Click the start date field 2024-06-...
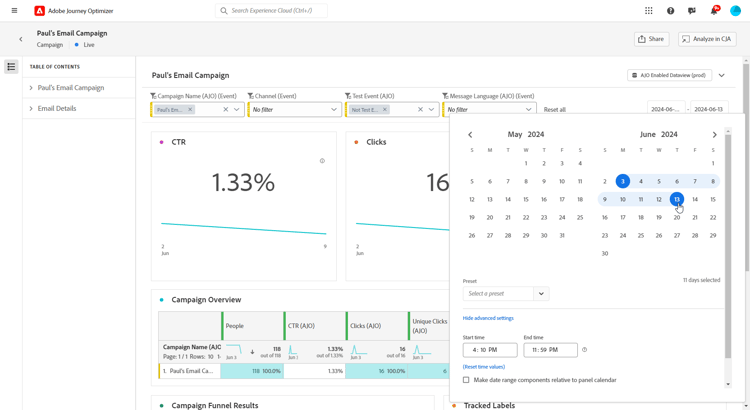The image size is (750, 410). (666, 108)
